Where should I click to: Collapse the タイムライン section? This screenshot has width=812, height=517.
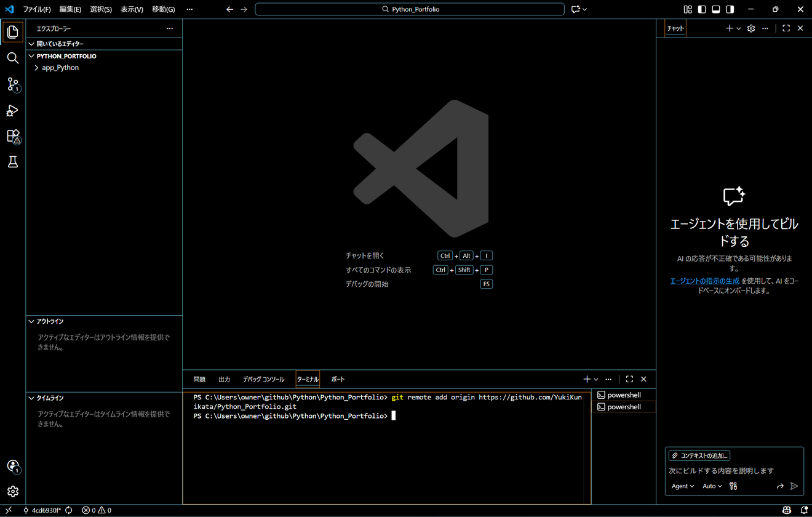[104, 398]
